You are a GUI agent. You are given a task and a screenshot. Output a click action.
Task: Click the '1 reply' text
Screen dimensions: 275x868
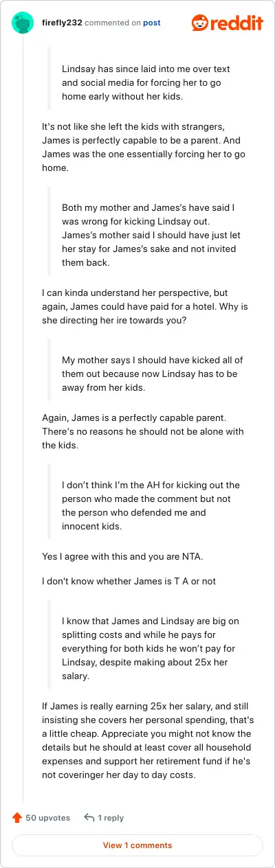[x=111, y=818]
